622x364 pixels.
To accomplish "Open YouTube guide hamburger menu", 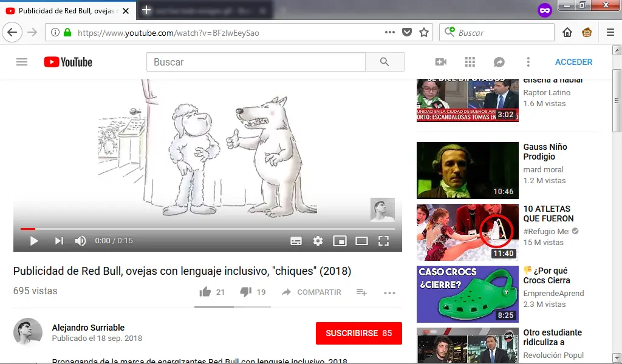I will 22,62.
